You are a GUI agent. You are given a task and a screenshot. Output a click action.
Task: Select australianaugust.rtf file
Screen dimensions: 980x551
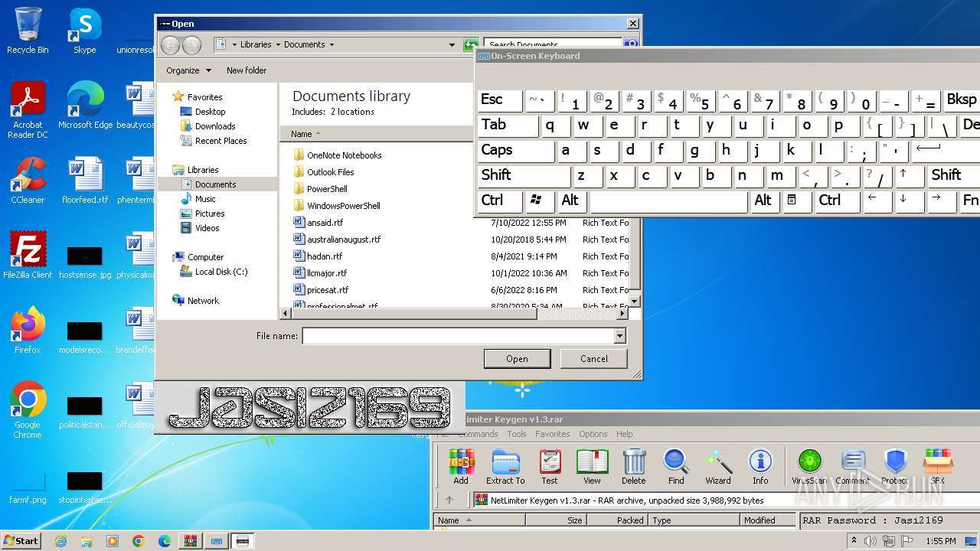(344, 240)
